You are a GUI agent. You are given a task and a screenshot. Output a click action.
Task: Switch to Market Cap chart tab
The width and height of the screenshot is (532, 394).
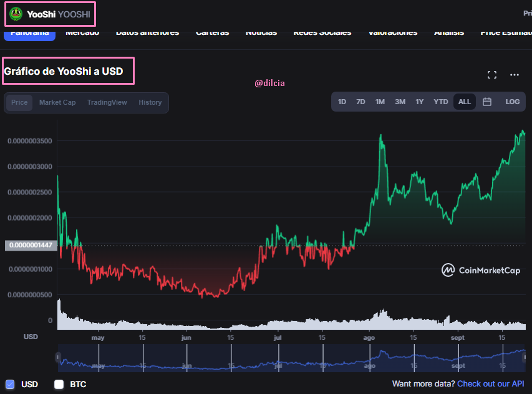(x=57, y=102)
